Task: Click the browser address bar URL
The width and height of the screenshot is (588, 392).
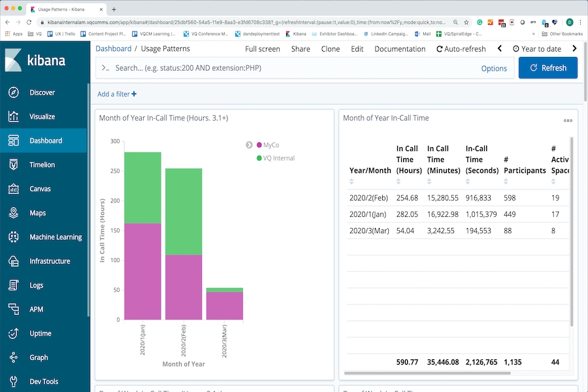Action: point(246,22)
